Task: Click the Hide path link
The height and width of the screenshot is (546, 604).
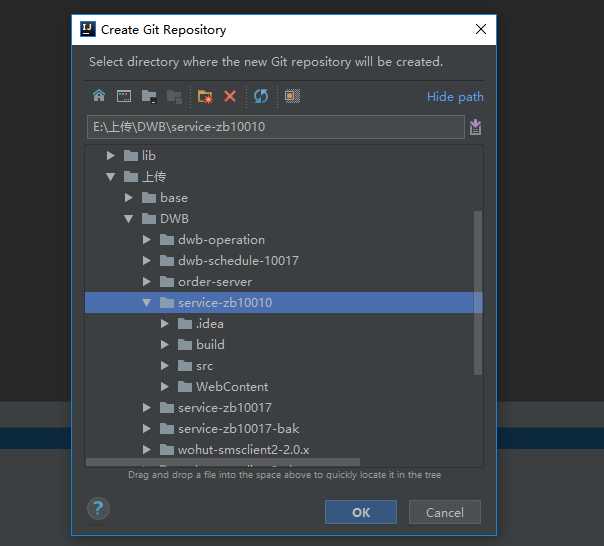Action: tap(455, 97)
